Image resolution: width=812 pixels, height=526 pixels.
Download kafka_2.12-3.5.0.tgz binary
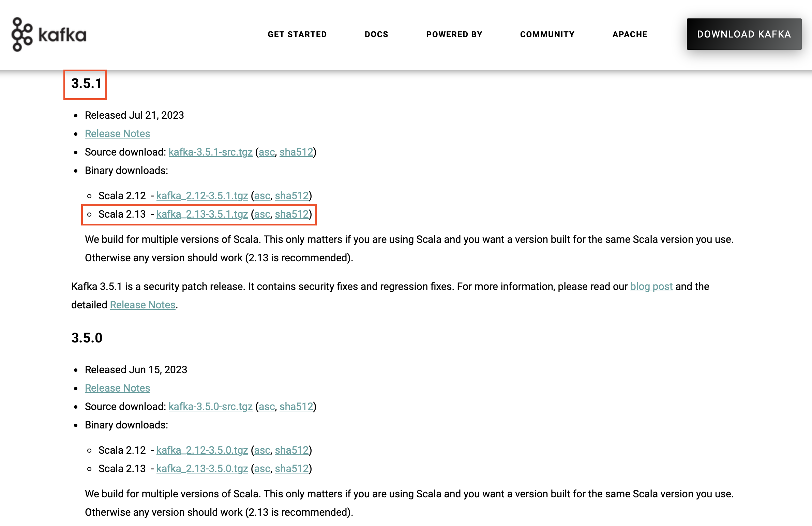(202, 450)
